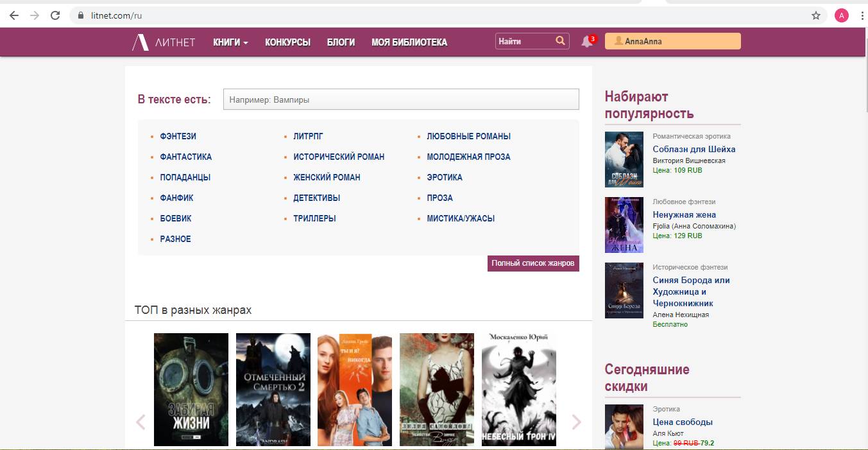Open the КОНКУРСЫ menu item
Screen dimensions: 868x450
point(287,42)
